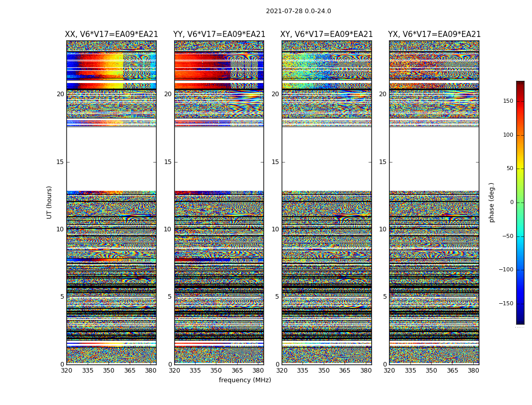Select the XY, V6*V17=EA09*EA21 panel title

coord(326,34)
